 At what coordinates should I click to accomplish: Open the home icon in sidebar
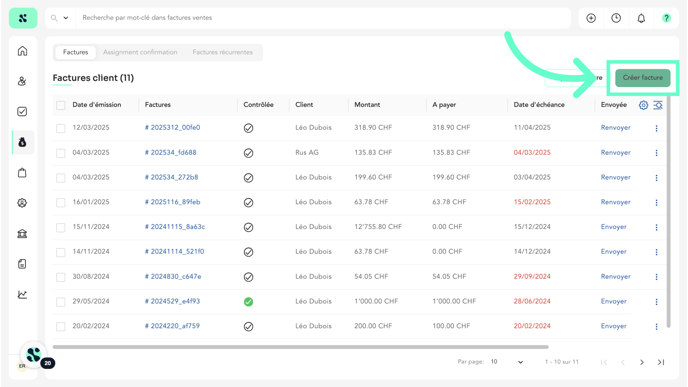click(22, 51)
